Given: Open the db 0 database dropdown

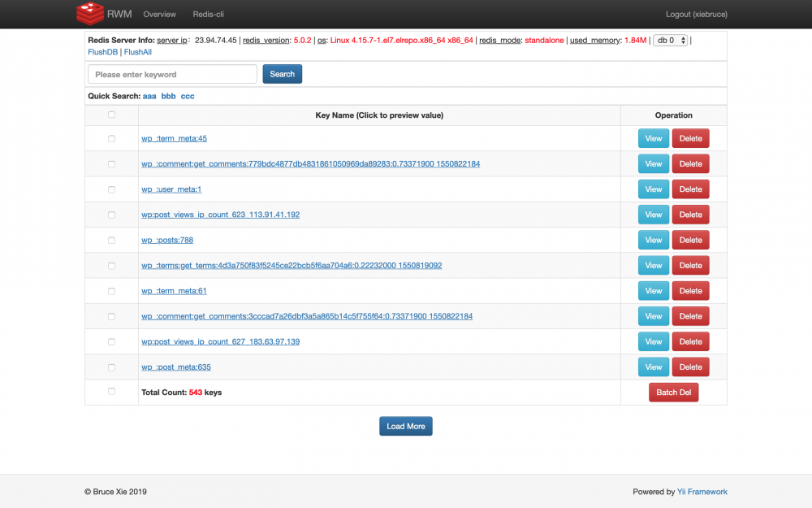Looking at the screenshot, I should (x=671, y=41).
